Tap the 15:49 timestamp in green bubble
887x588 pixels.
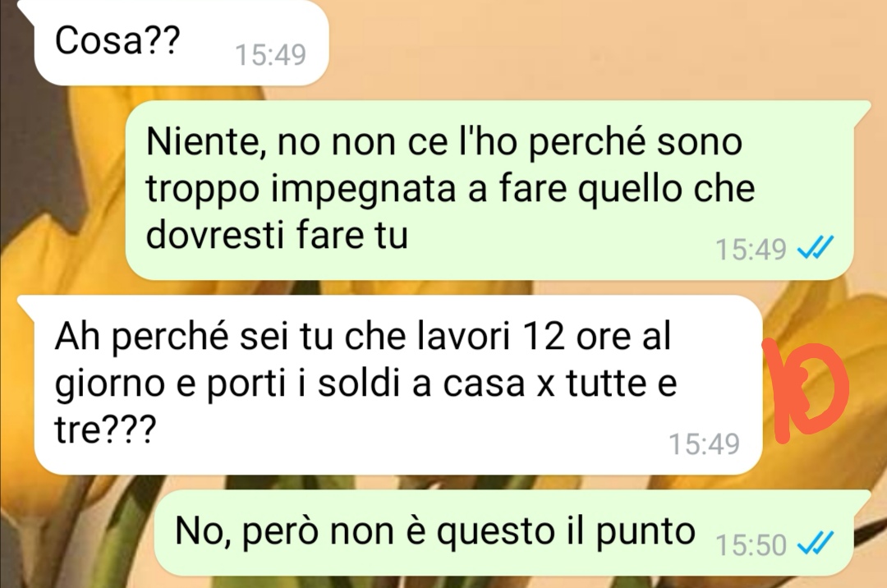(751, 249)
